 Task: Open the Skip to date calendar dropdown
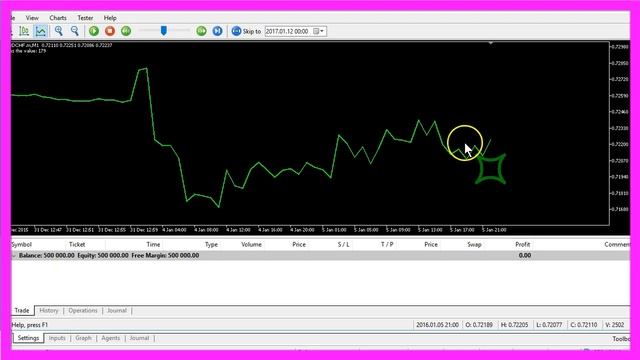click(319, 31)
